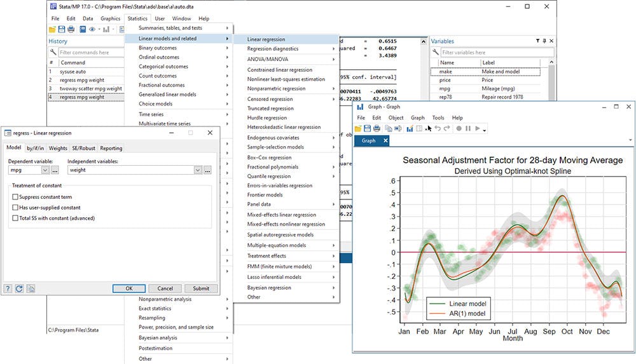Click wrench icon beside History filter box

pyautogui.click(x=53, y=52)
